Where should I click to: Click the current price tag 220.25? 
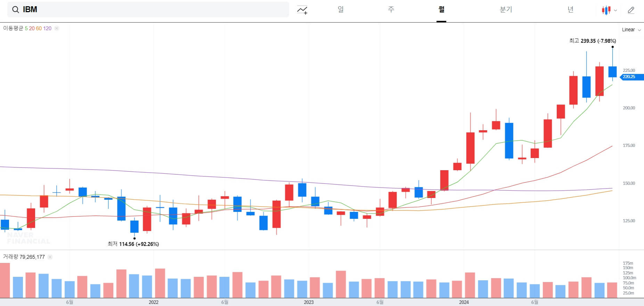tap(632, 77)
